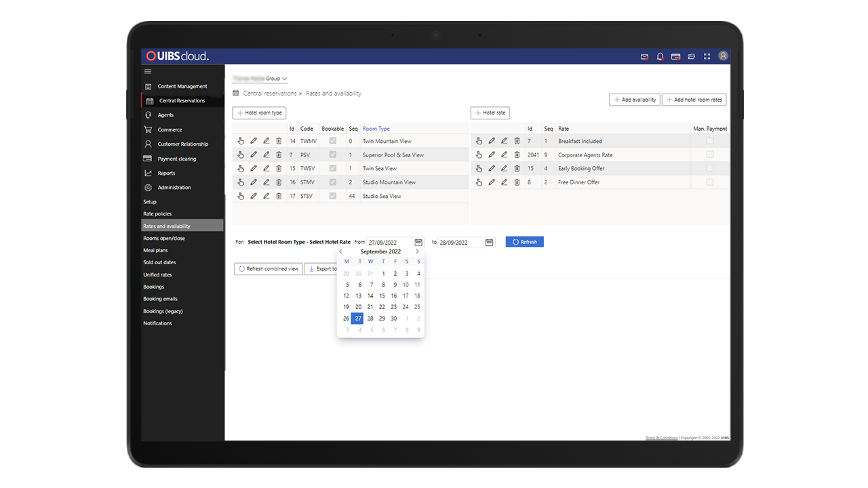Screen dimensions: 868x488
Task: Click the Hotel rate add button
Action: pyautogui.click(x=490, y=113)
